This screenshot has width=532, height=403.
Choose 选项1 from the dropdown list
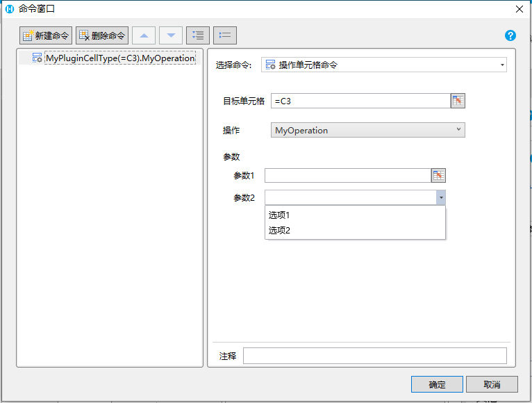tap(355, 215)
